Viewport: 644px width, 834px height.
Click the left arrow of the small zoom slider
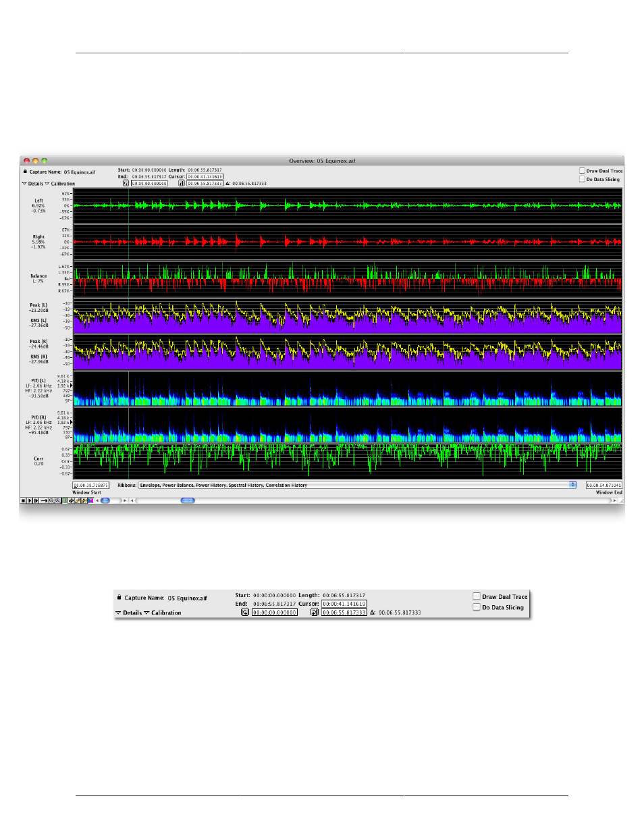pos(97,500)
